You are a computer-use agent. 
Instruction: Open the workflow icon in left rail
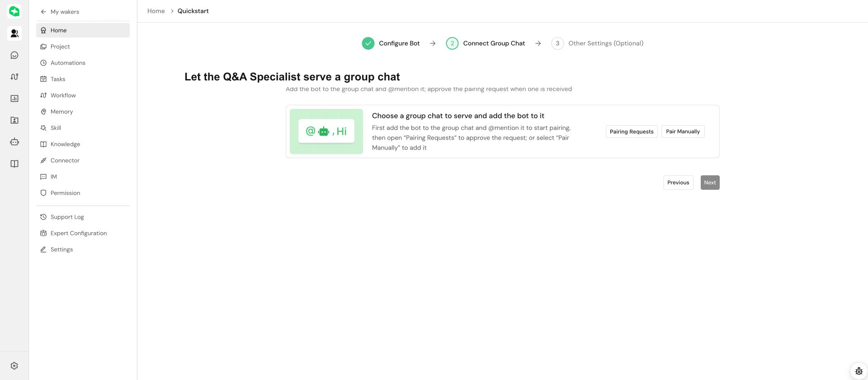[14, 77]
